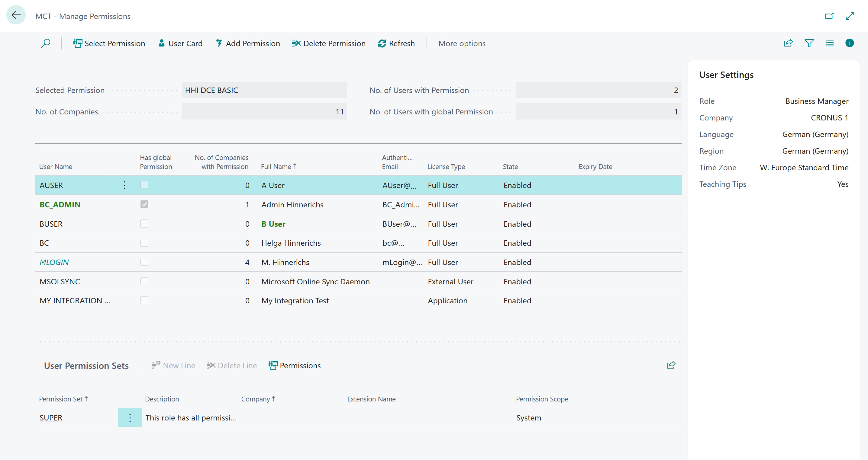Click Delete Line in Permission Sets
868x460 pixels.
pos(231,365)
